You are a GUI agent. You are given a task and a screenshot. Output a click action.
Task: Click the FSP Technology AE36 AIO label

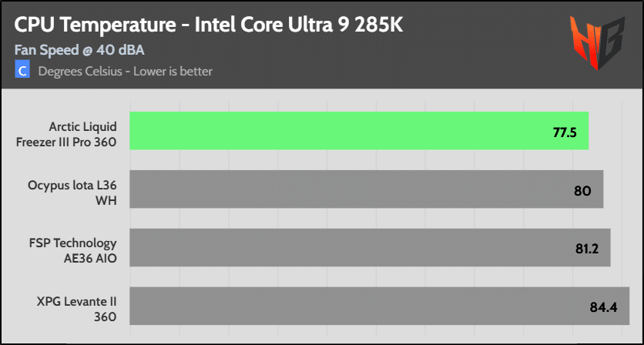[73, 251]
